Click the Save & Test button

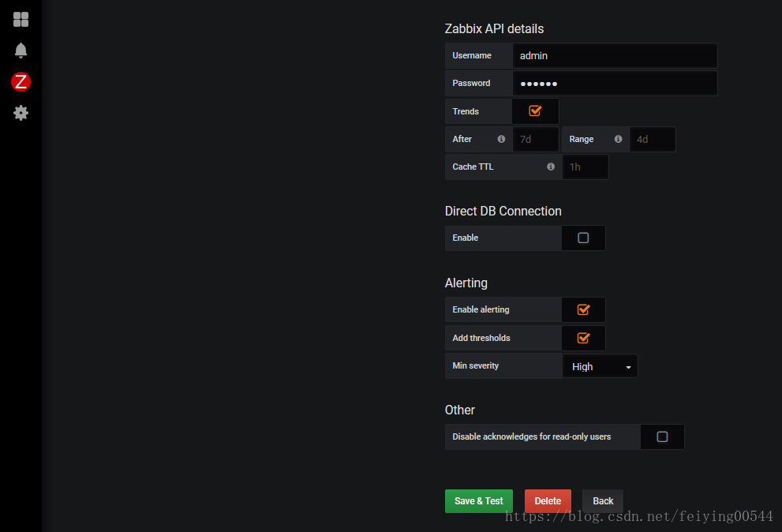pos(479,501)
